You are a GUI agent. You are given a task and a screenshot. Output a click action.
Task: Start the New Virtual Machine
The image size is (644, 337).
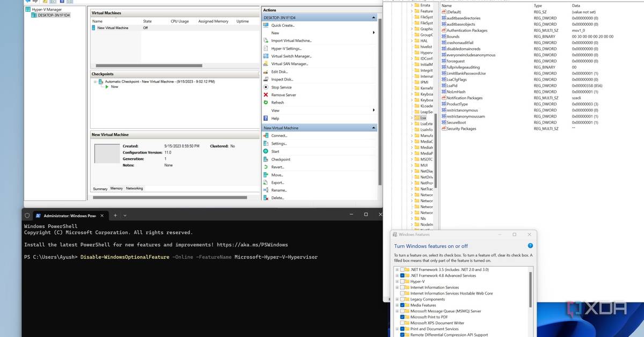275,151
